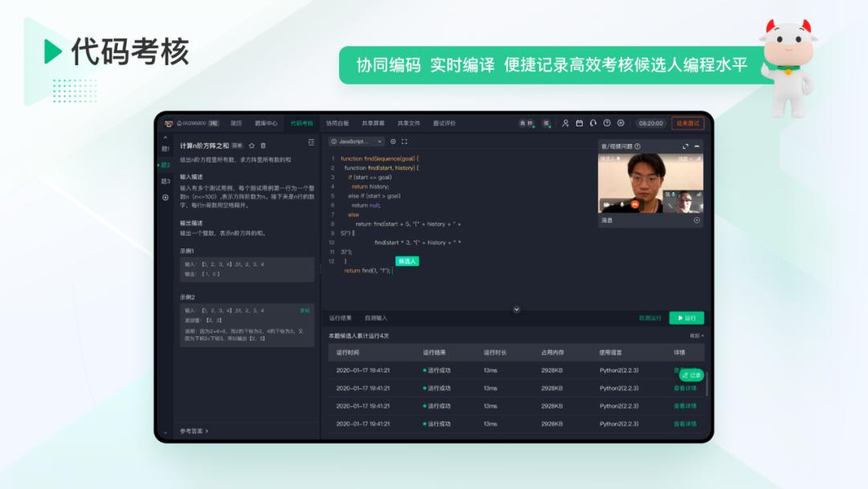Click the audio/video problem help icon
Screen dimensions: 868x489
click(x=637, y=146)
